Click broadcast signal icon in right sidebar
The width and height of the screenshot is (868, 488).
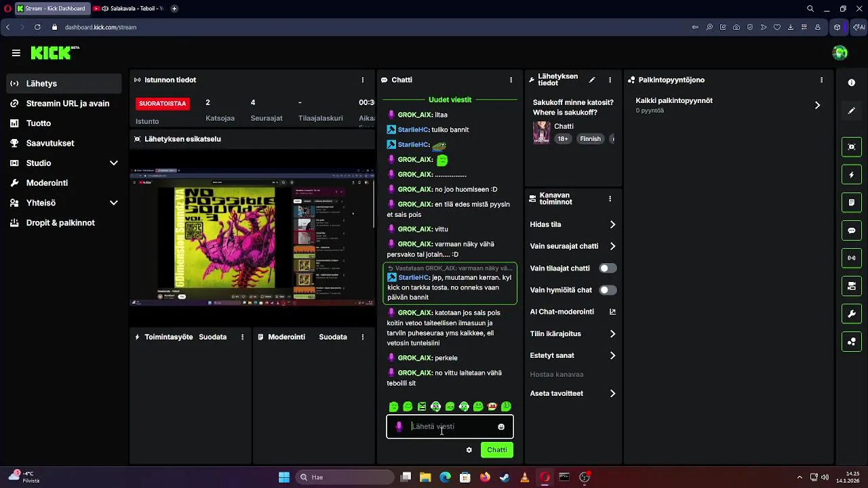(x=852, y=258)
